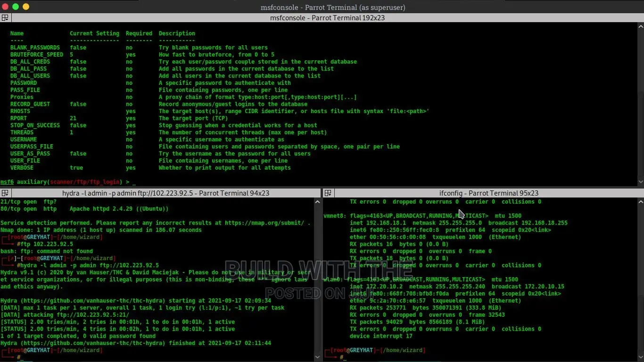Image resolution: width=644 pixels, height=362 pixels.
Task: Click the ifconfig pane scrollbar up arrow
Action: point(640,201)
